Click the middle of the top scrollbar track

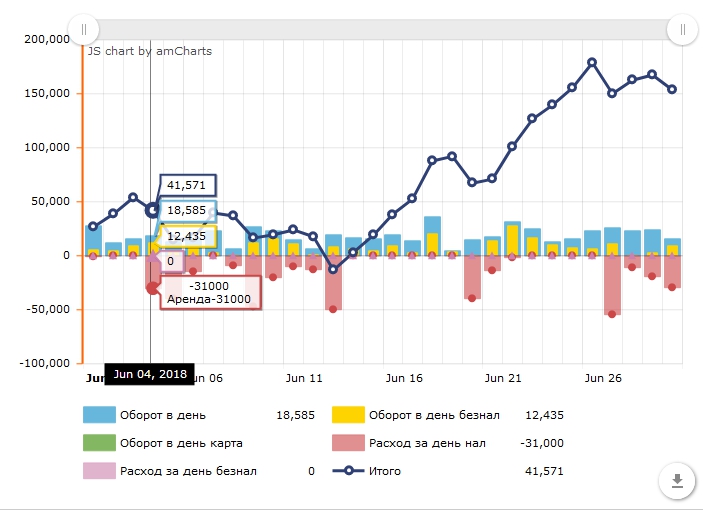tap(382, 29)
